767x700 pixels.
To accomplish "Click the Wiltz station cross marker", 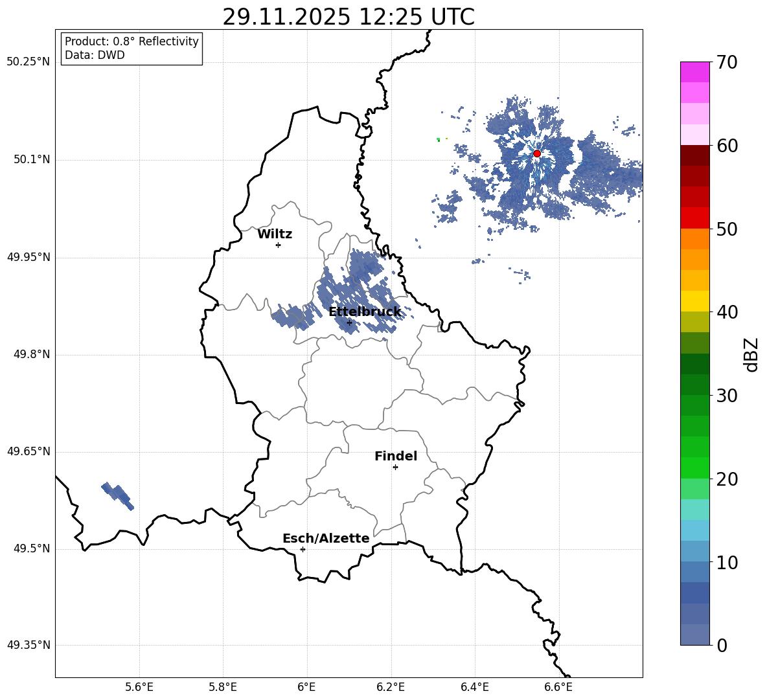I will click(x=279, y=245).
